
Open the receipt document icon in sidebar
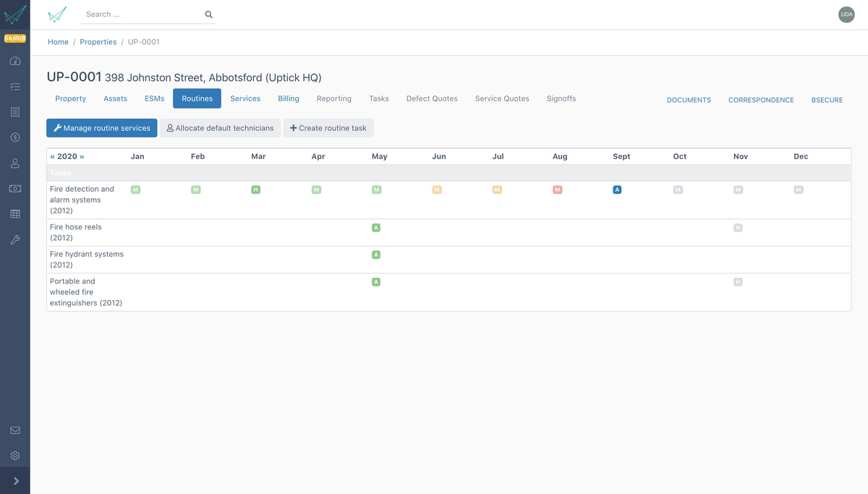tap(15, 112)
